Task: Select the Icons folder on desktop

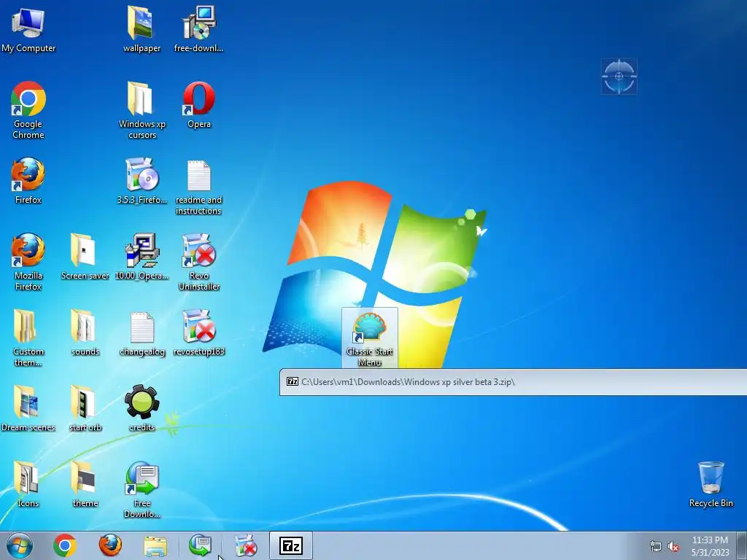Action: [x=28, y=485]
